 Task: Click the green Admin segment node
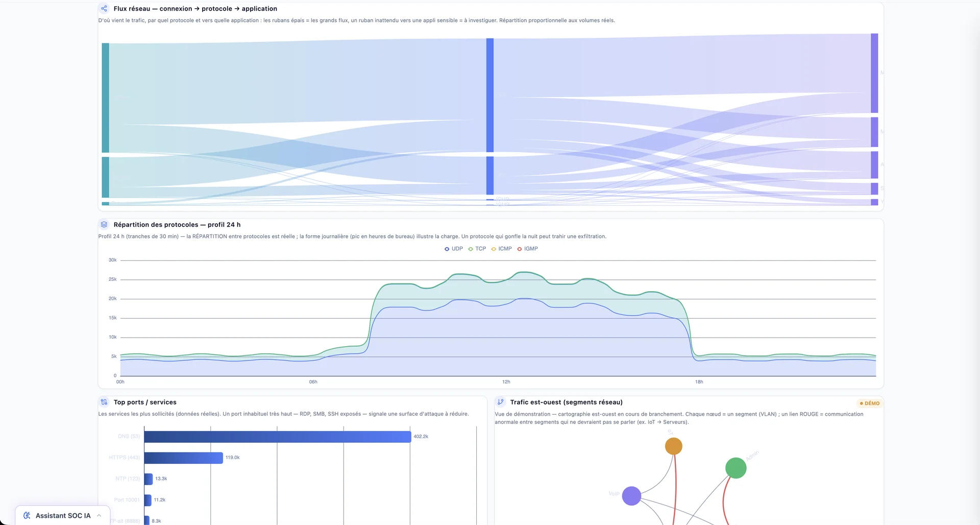tap(736, 468)
